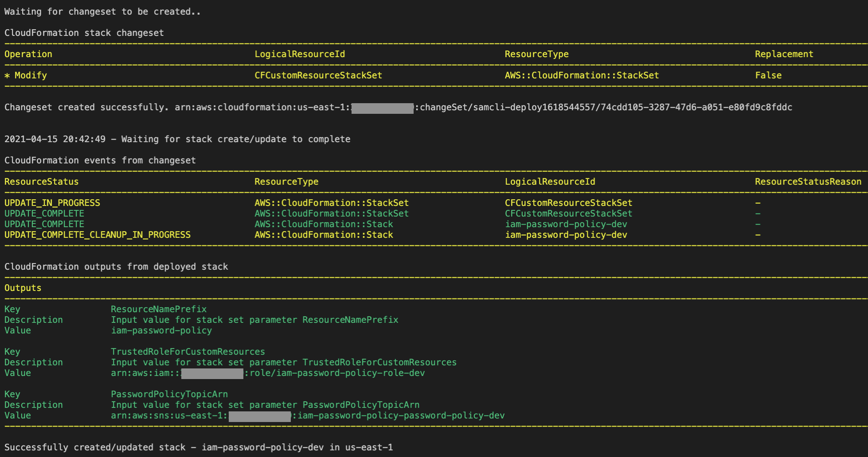The width and height of the screenshot is (868, 457).
Task: Click 'CFCustomResourceStackSet' in the Modify row
Action: point(318,75)
